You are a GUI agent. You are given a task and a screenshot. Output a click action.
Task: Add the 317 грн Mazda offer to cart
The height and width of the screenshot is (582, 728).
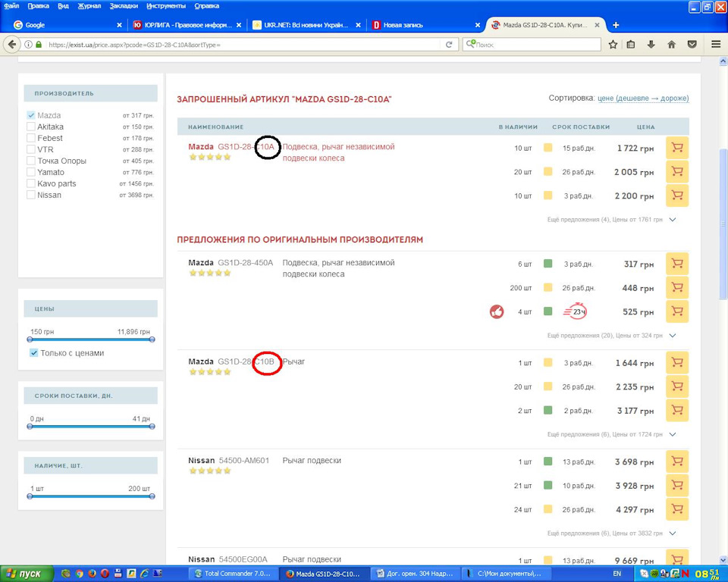pos(677,264)
